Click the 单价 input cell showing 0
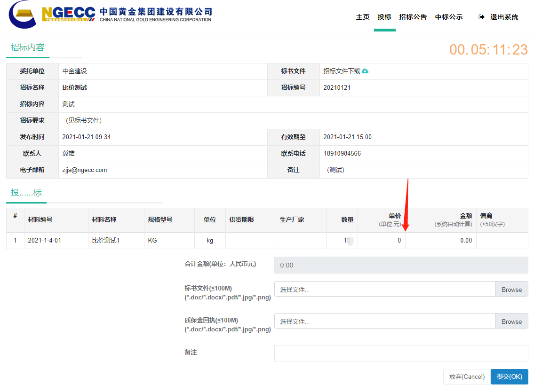The image size is (542, 392). (x=381, y=241)
